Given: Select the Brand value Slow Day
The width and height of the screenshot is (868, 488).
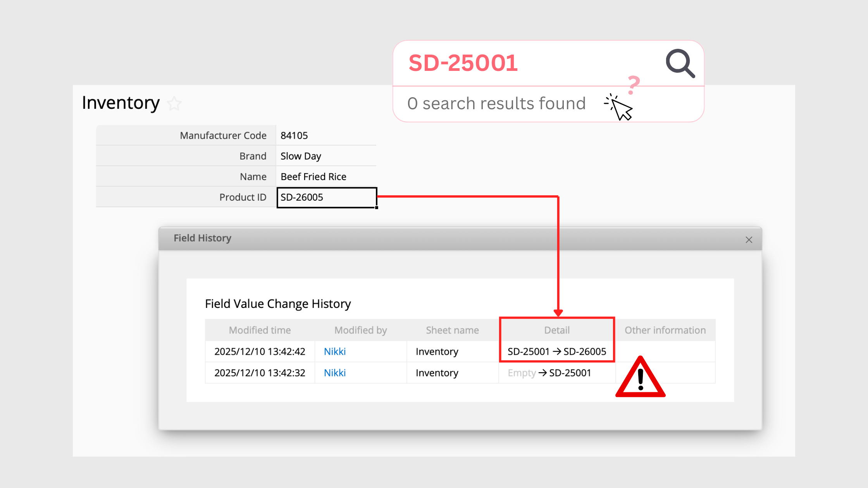Looking at the screenshot, I should tap(301, 156).
